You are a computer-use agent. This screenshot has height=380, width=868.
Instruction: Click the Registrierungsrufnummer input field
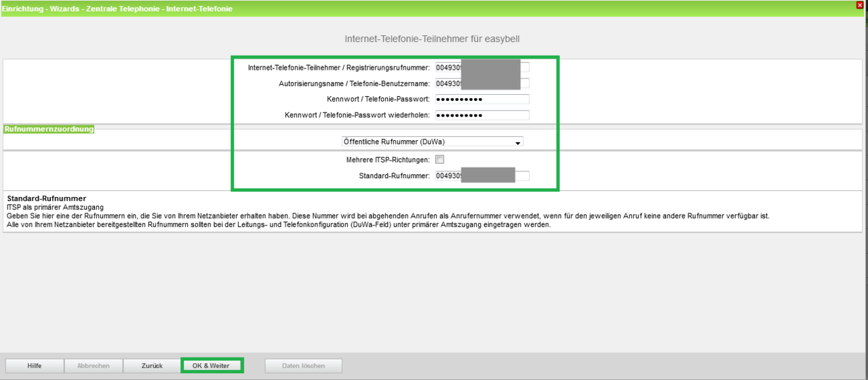click(x=481, y=67)
